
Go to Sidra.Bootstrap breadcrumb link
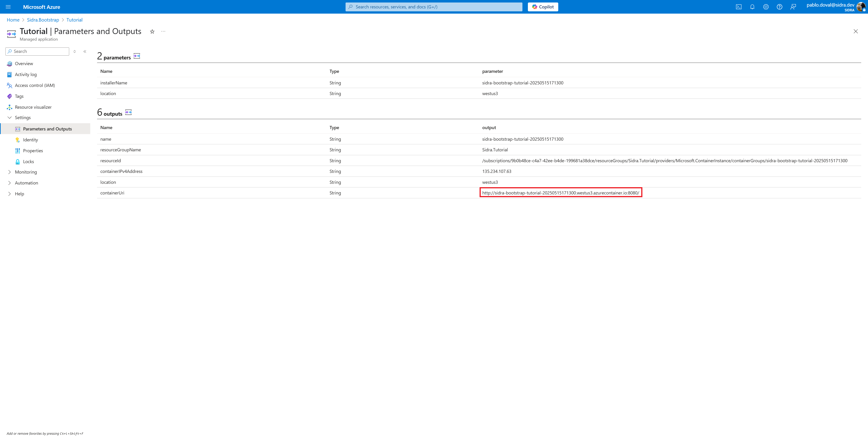coord(43,20)
